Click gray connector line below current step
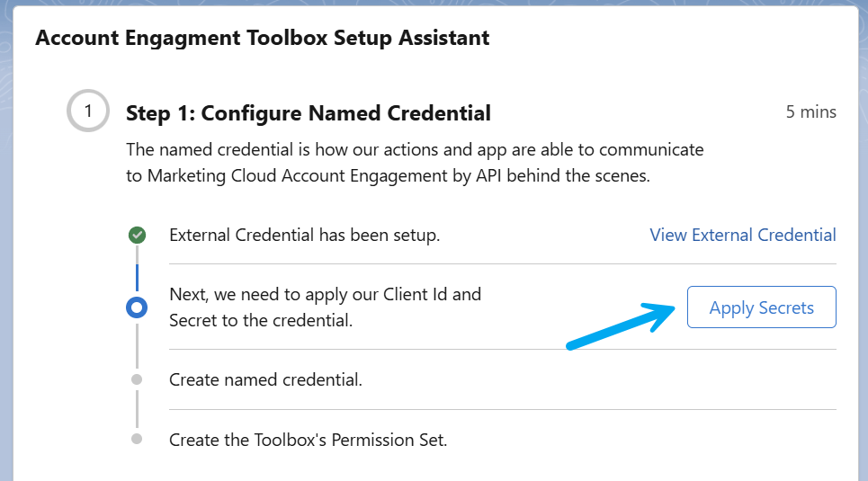 [138, 346]
